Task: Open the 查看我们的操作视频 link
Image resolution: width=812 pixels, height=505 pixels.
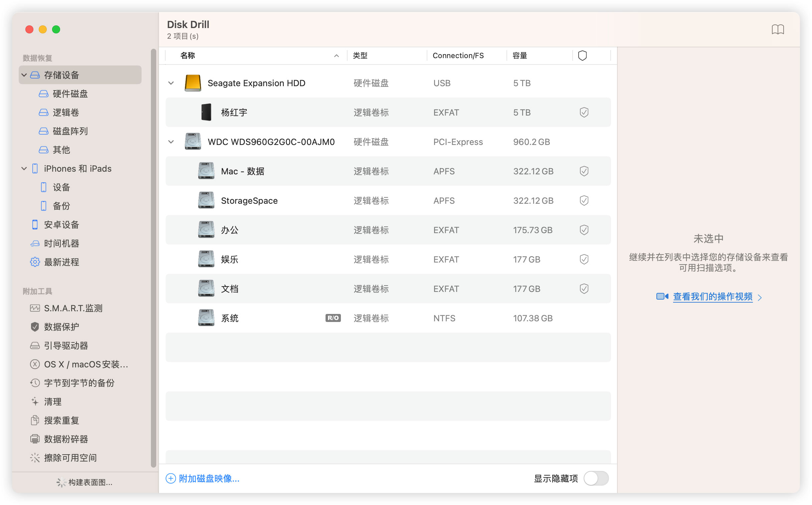Action: click(713, 297)
